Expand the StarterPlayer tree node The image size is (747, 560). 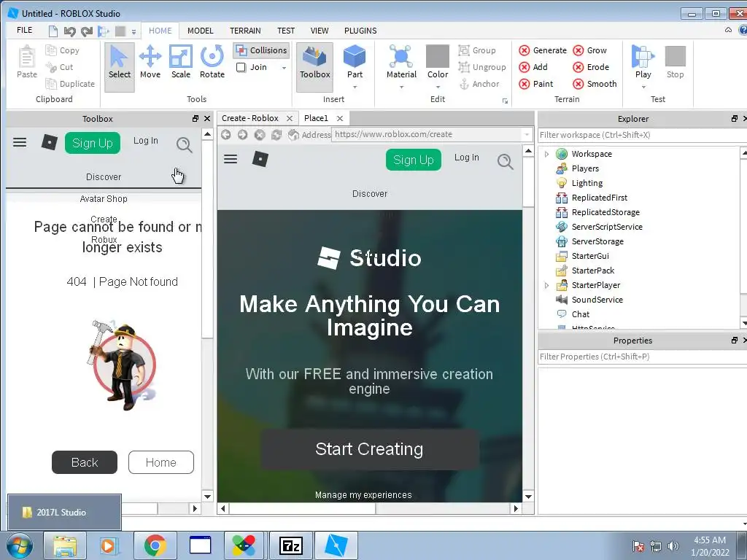coord(547,285)
